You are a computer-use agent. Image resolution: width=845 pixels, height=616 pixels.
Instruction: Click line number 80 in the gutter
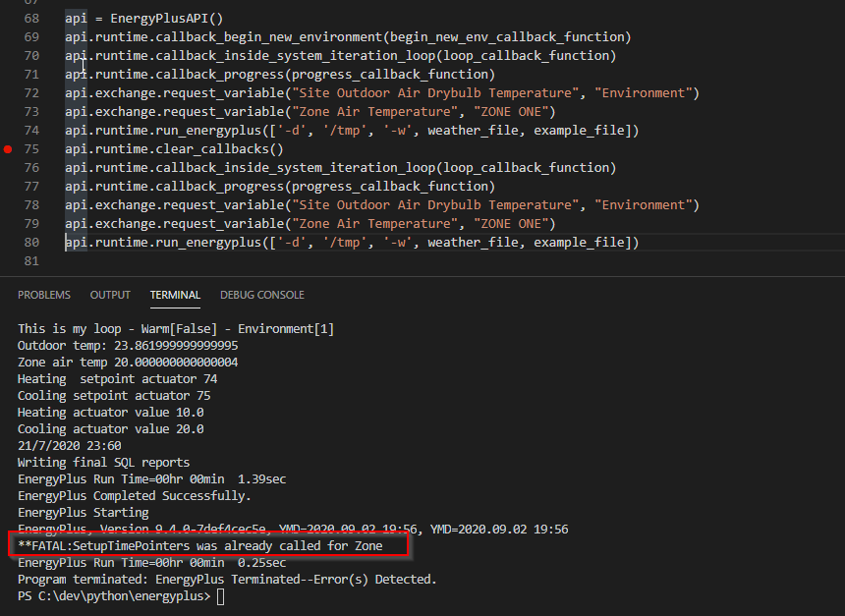pyautogui.click(x=31, y=243)
